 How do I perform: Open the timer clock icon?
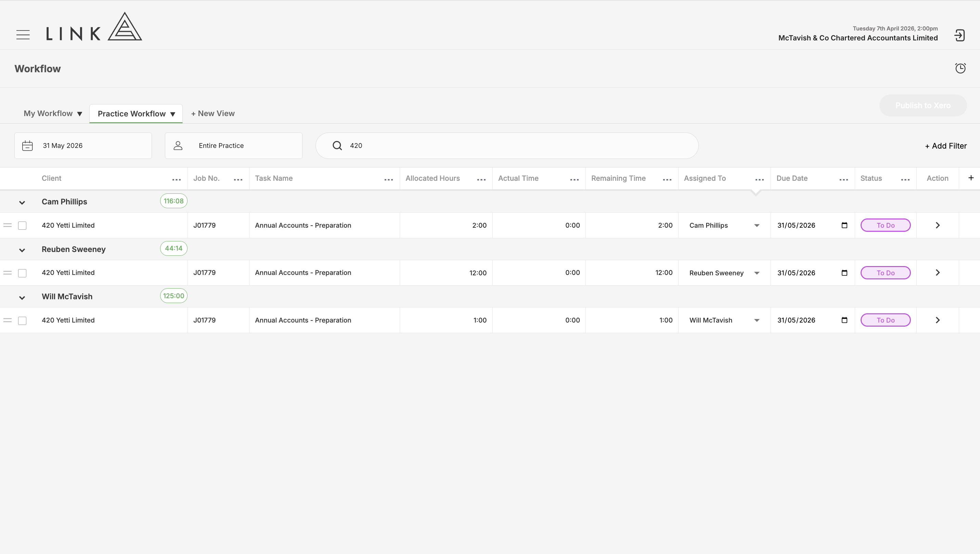coord(960,68)
